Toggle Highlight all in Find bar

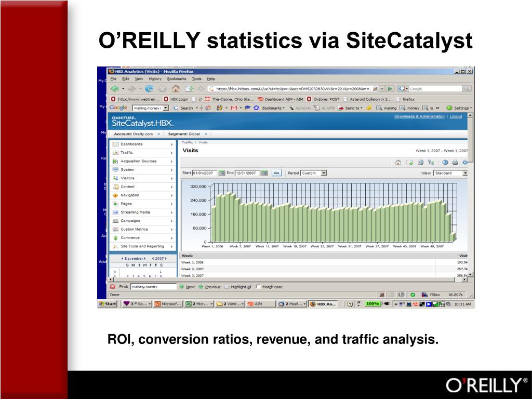tap(237, 287)
